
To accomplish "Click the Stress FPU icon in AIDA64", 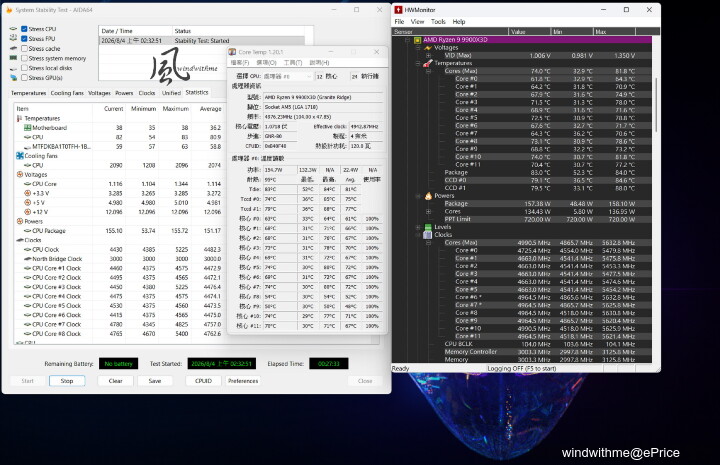I will pos(13,39).
